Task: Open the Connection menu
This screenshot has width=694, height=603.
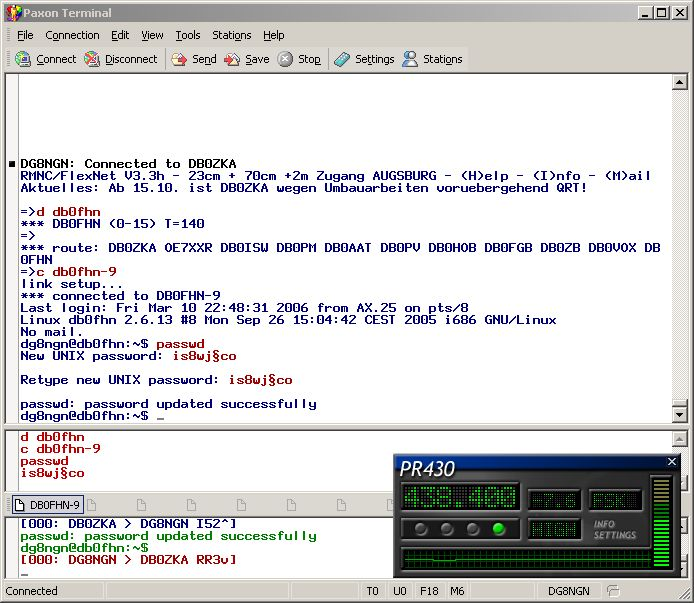Action: [72, 35]
